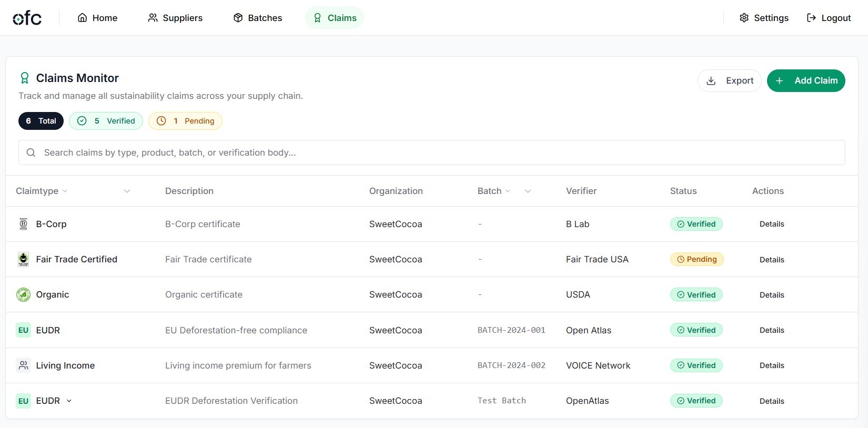The image size is (868, 428).
Task: Click the Claims Monitor ribbon icon
Action: coord(24,78)
